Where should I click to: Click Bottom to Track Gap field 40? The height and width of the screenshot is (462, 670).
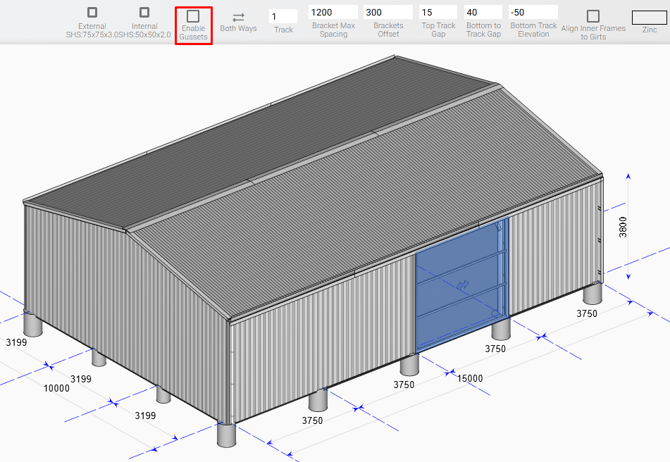[x=483, y=12]
